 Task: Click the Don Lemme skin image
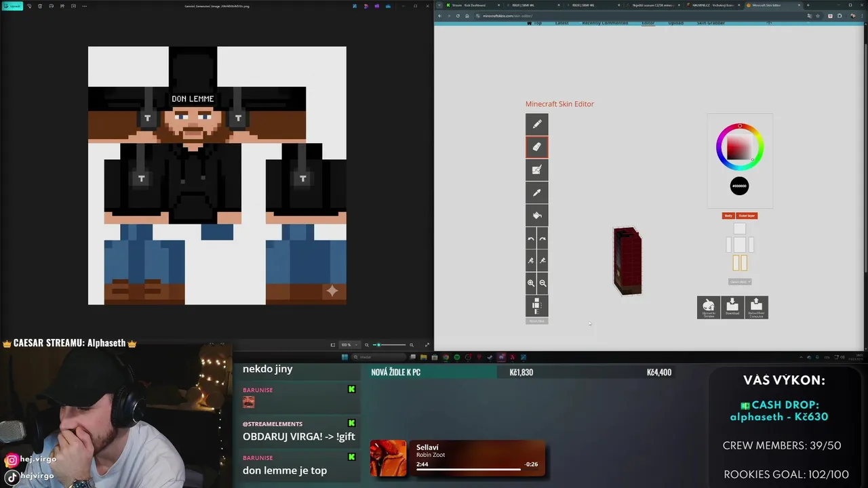tap(217, 176)
